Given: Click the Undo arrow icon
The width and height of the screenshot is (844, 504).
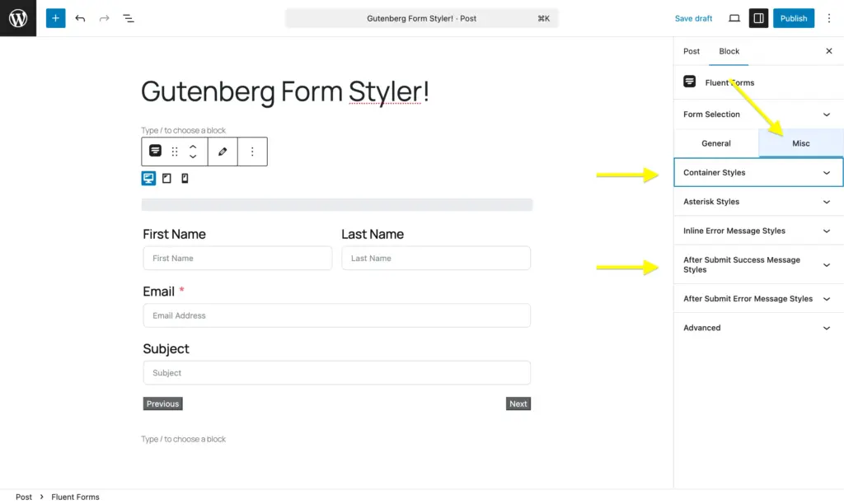Looking at the screenshot, I should point(78,18).
